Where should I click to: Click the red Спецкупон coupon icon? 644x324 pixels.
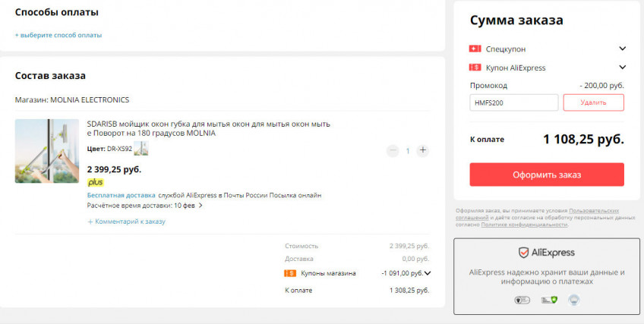pyautogui.click(x=475, y=49)
